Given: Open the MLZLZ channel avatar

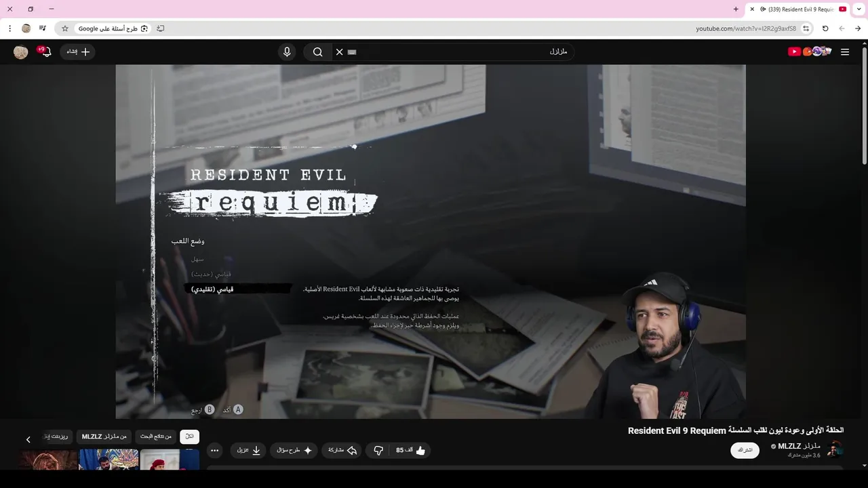Looking at the screenshot, I should point(835,449).
